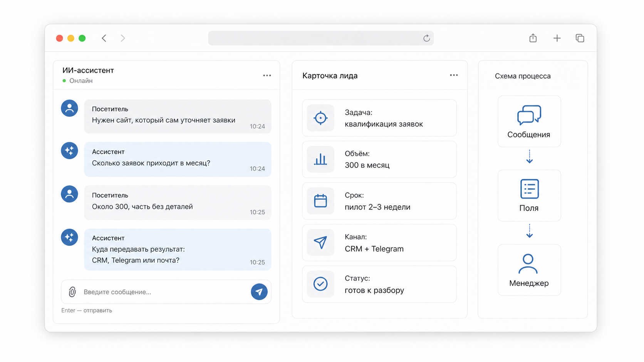
Task: Minimize the window with yellow button
Action: click(x=71, y=38)
